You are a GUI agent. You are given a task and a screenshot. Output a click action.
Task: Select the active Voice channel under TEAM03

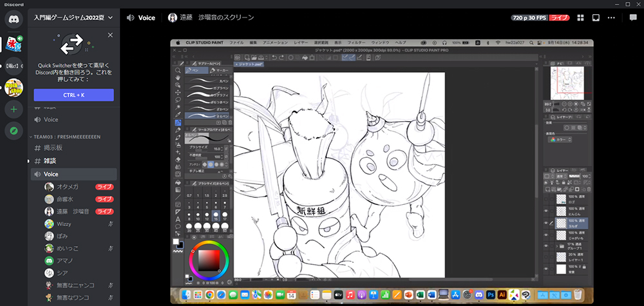tap(73, 174)
